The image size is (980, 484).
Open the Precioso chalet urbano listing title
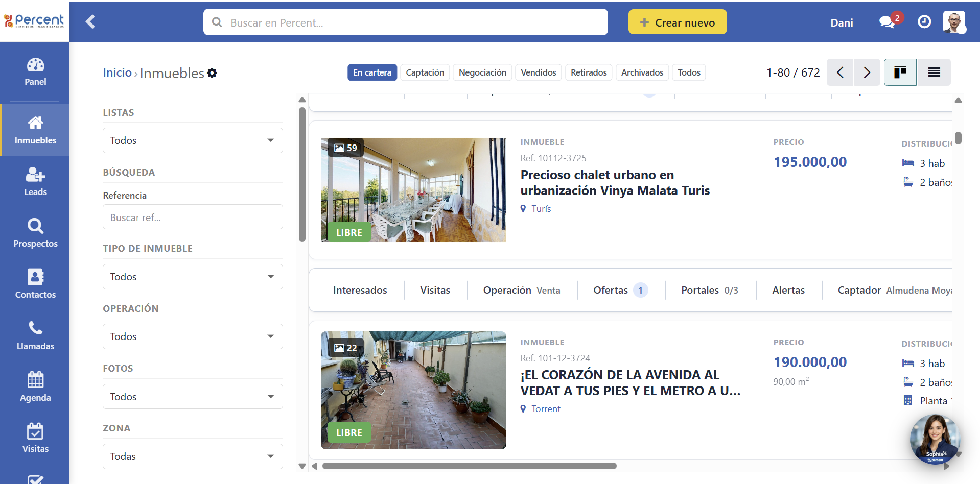(x=615, y=183)
